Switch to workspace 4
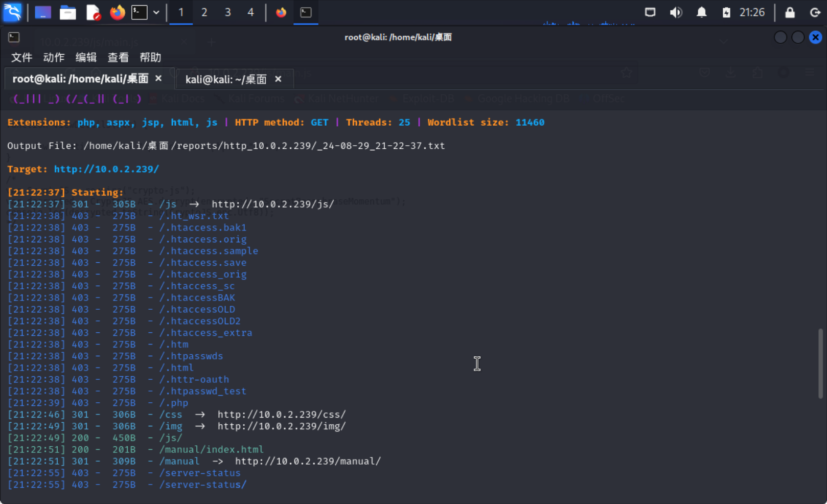827x504 pixels. (x=250, y=12)
